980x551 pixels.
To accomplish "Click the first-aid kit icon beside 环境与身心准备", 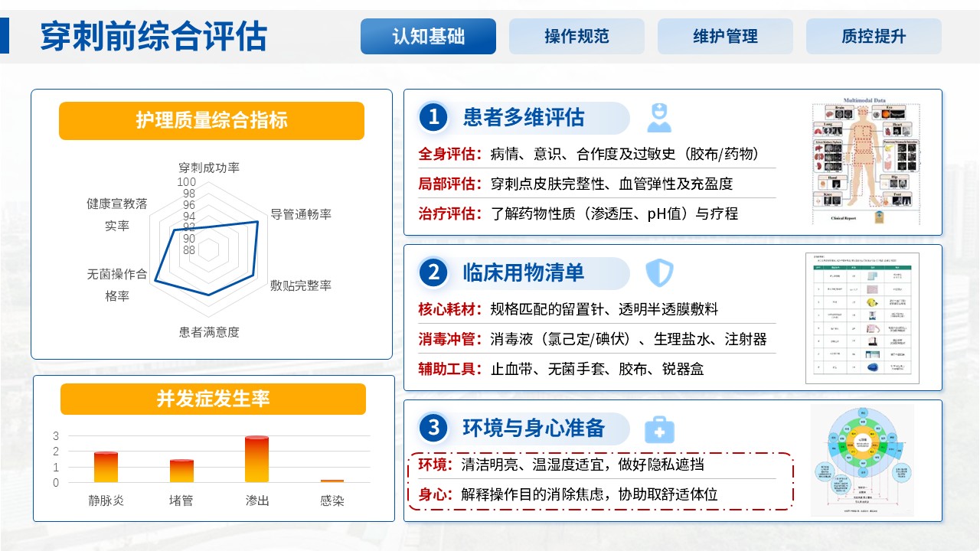I will (659, 429).
